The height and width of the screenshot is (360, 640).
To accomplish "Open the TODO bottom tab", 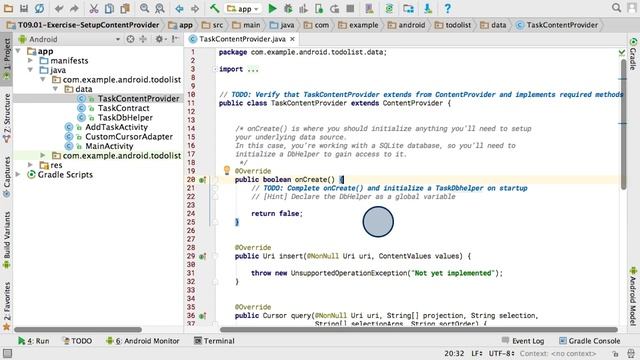I will (x=77, y=341).
